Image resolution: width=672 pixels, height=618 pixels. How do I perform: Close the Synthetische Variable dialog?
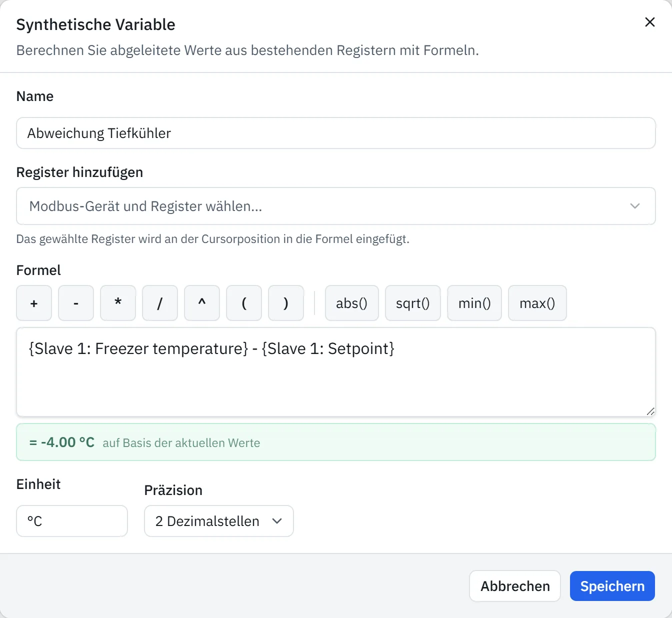coord(649,22)
